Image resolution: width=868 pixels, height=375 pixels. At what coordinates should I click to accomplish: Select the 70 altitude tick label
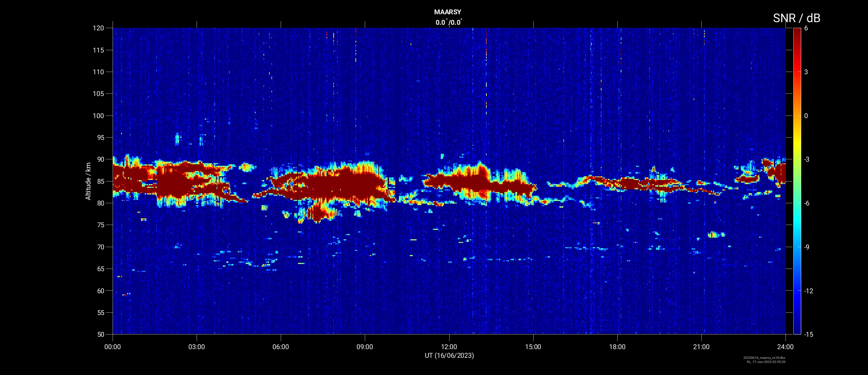point(100,247)
